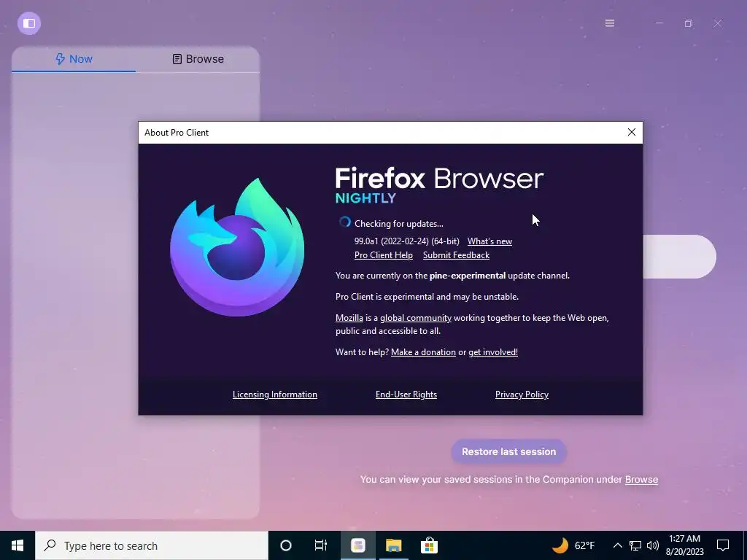
Task: Follow the Mozilla link
Action: 349,318
